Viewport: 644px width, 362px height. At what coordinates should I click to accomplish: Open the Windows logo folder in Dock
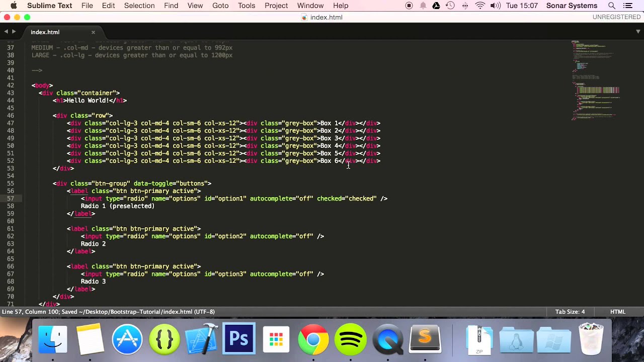coord(554,339)
